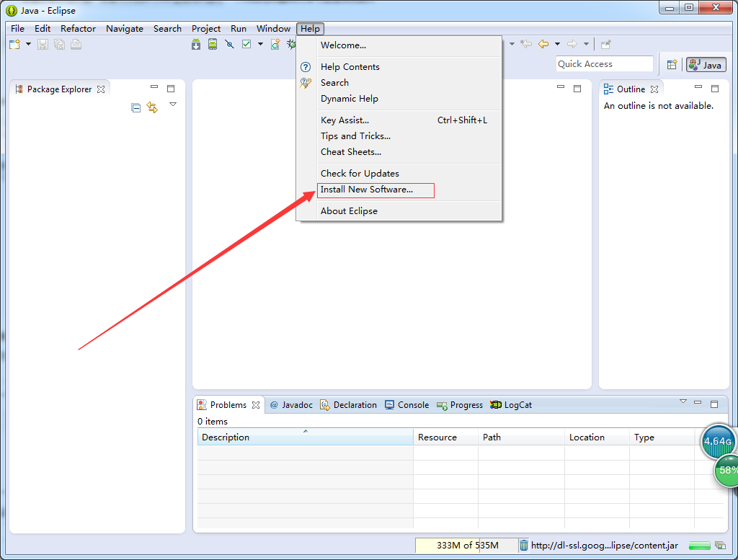
Task: Switch to the Console tab
Action: (406, 405)
